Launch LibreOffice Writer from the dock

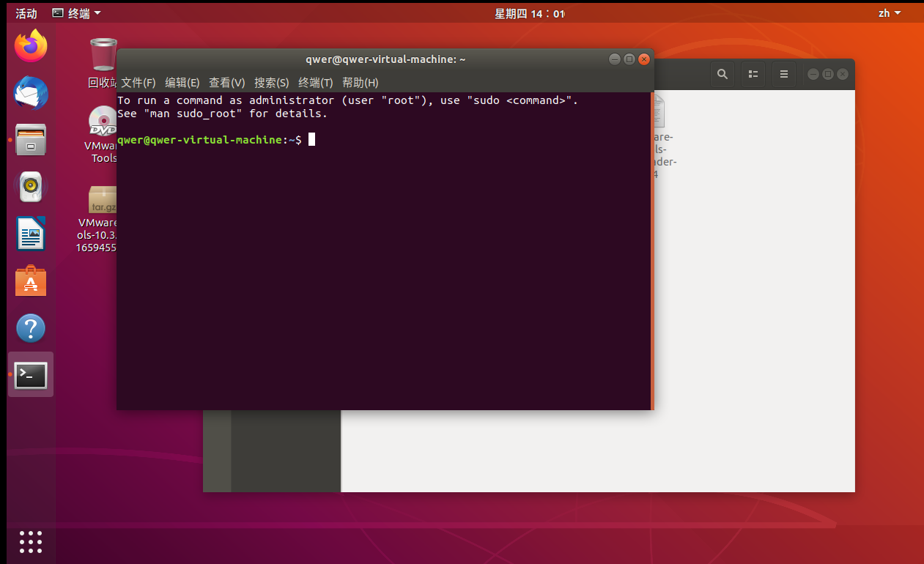[x=31, y=234]
